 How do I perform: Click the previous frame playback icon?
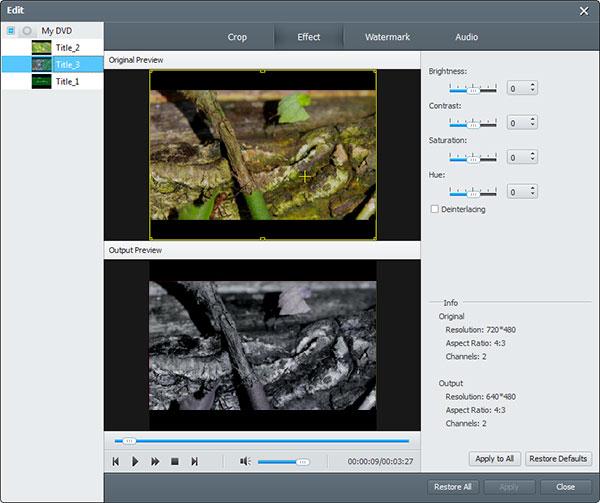coord(116,462)
